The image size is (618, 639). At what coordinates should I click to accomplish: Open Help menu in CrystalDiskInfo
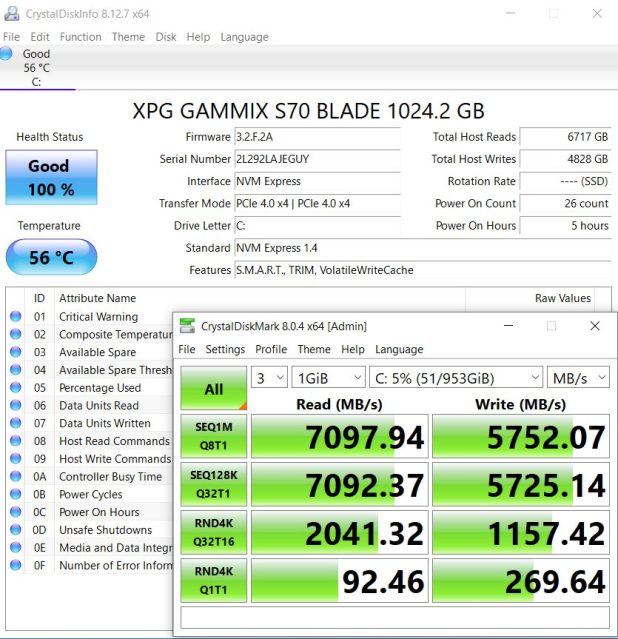[x=198, y=37]
